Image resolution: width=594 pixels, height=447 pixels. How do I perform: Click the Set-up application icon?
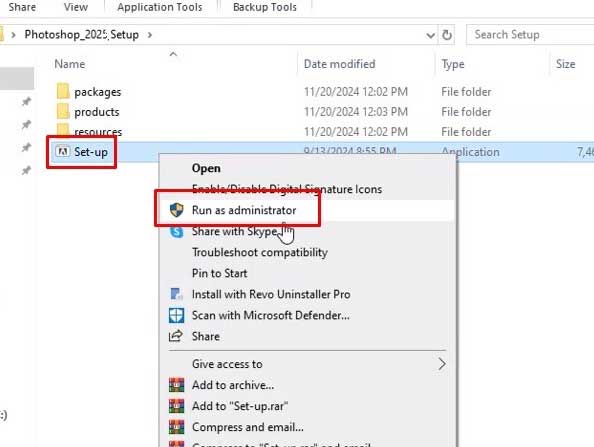(63, 152)
